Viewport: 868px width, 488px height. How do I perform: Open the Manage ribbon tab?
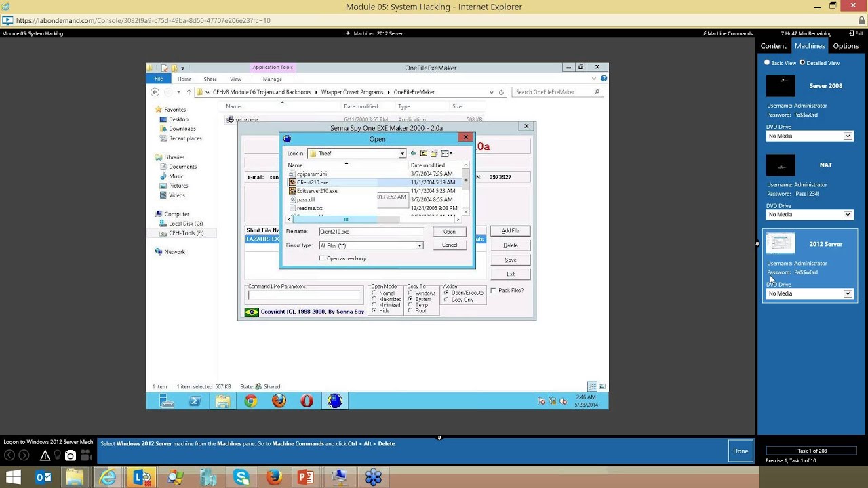click(x=273, y=79)
